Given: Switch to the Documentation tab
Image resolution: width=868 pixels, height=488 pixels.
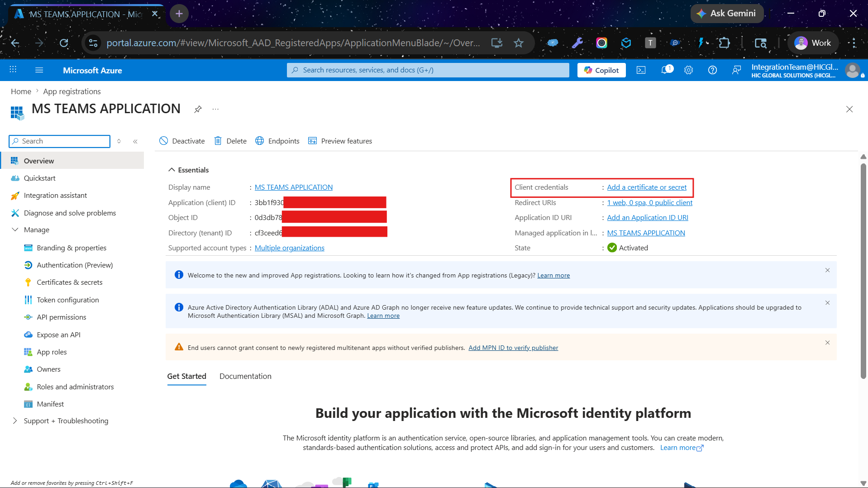Looking at the screenshot, I should [x=245, y=376].
